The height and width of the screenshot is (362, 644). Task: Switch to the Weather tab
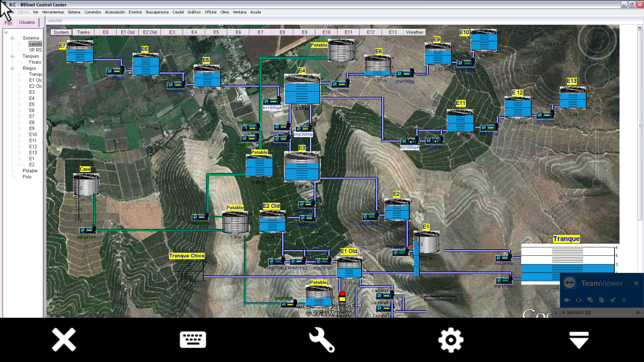click(414, 32)
